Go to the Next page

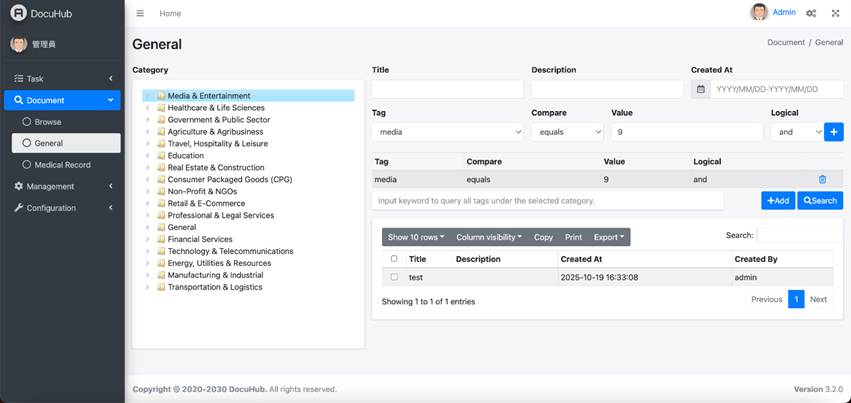point(818,299)
